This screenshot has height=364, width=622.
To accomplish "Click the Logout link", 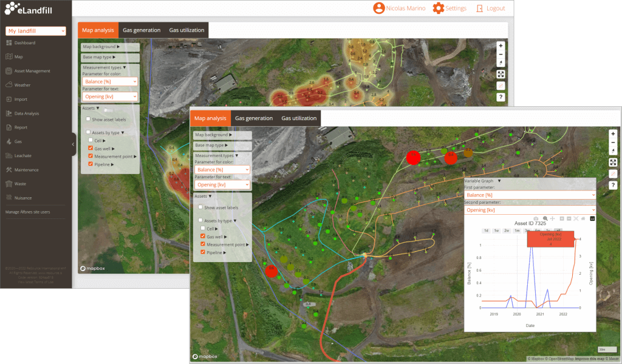I will point(490,8).
